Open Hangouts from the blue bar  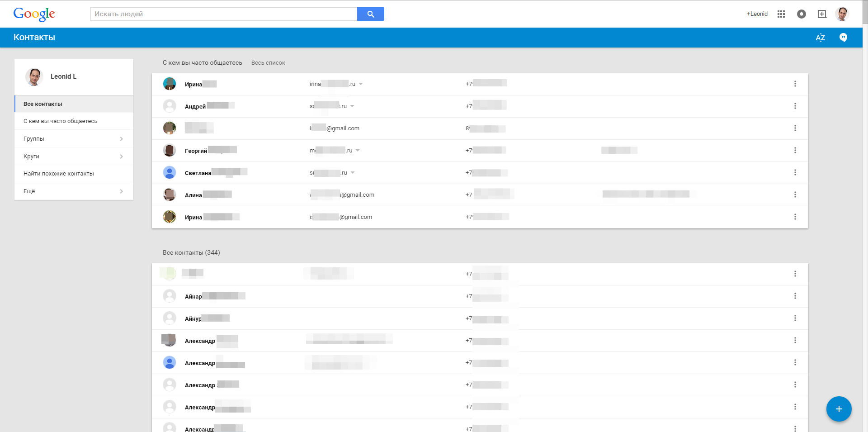[844, 38]
